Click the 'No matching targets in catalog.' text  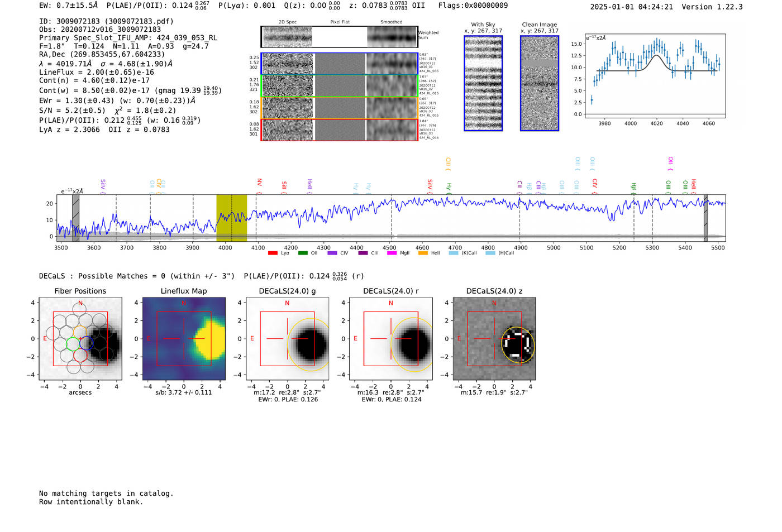[106, 493]
